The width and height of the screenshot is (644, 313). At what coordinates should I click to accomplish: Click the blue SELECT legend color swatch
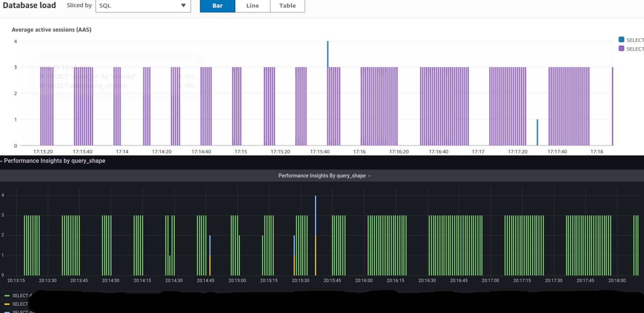[x=622, y=40]
